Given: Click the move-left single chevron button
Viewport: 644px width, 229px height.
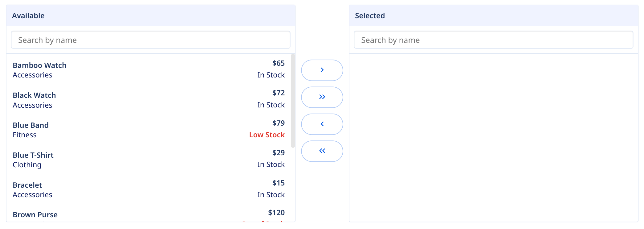Looking at the screenshot, I should click(x=322, y=124).
